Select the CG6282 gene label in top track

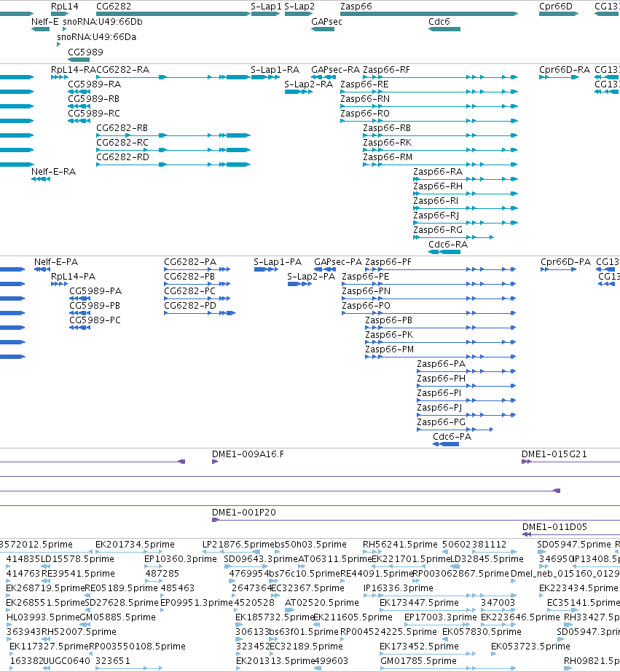tap(114, 7)
